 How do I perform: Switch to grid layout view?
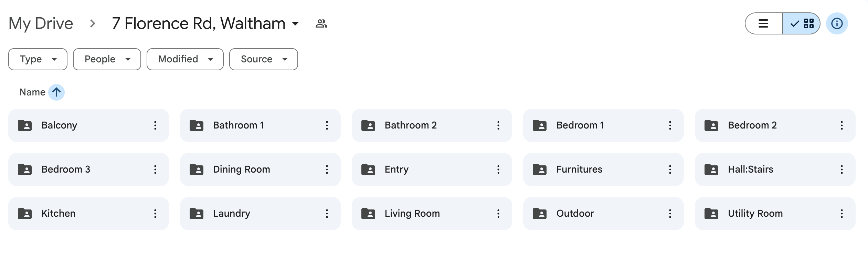(x=802, y=23)
